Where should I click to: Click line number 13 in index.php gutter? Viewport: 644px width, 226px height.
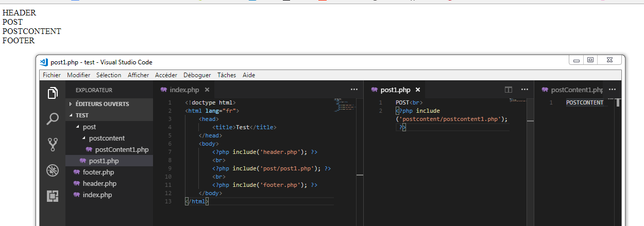click(167, 201)
